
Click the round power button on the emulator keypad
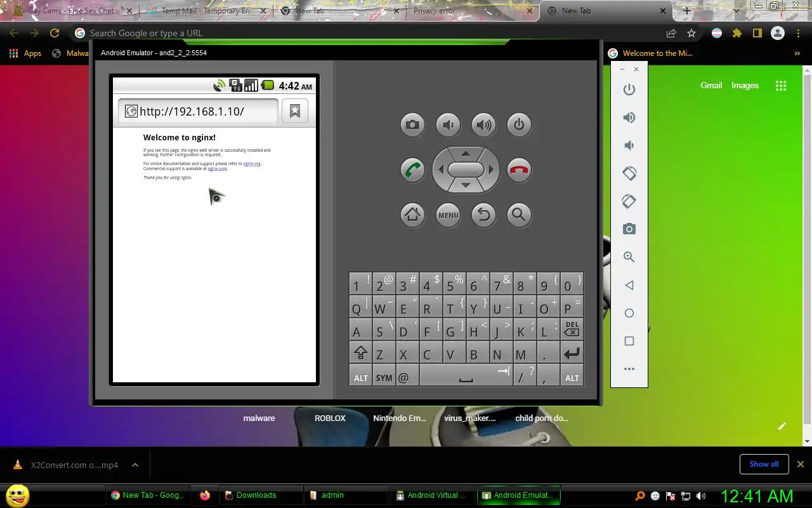pos(519,124)
